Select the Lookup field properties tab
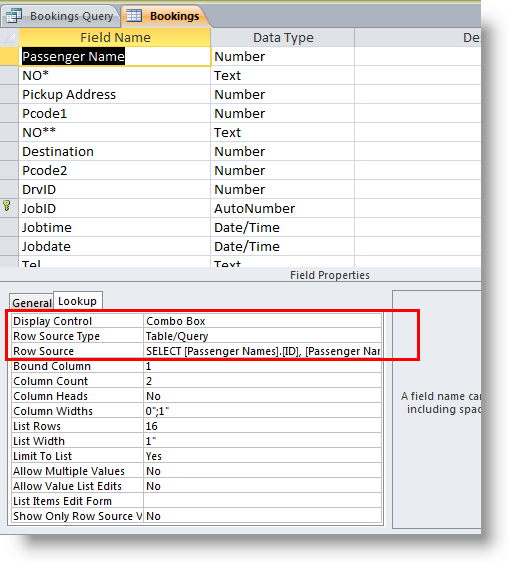 (77, 301)
